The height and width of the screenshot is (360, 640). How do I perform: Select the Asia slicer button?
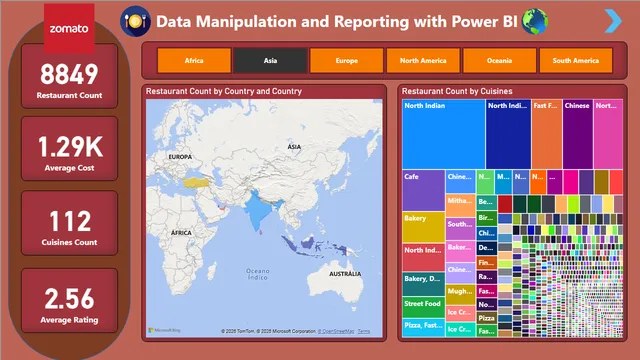coord(270,60)
